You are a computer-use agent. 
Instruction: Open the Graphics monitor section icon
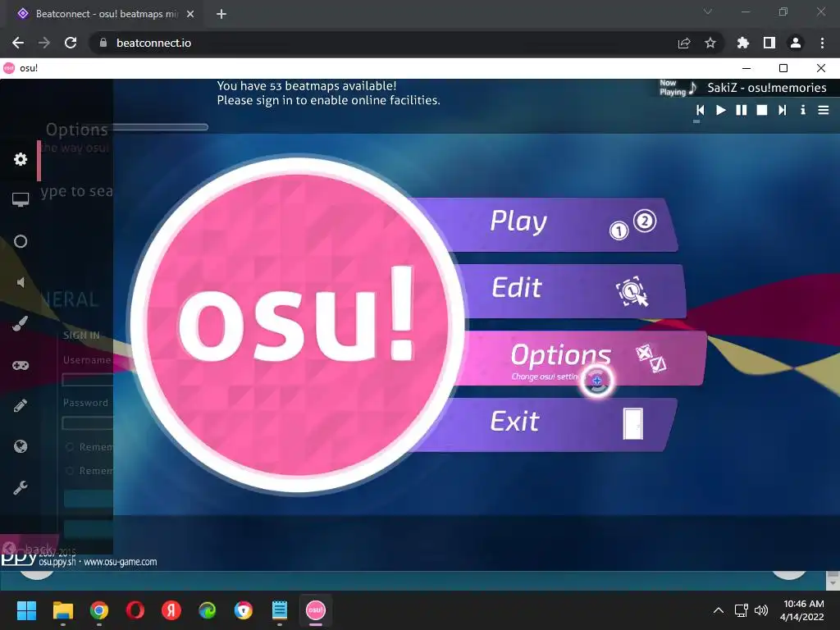point(21,200)
